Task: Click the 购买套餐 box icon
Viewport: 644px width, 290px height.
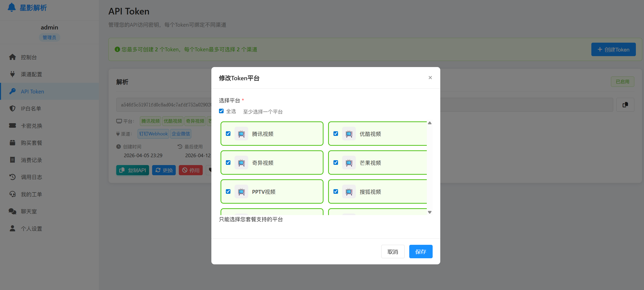Action: (x=12, y=143)
